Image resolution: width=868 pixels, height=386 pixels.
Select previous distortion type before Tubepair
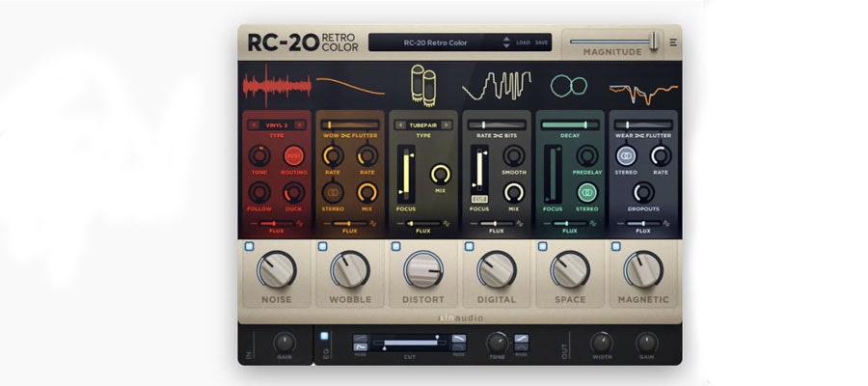click(x=401, y=124)
